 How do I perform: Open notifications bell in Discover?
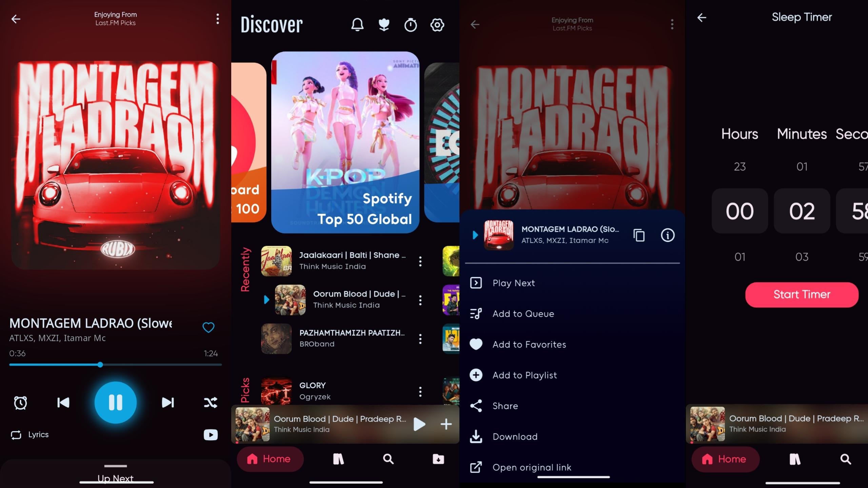pyautogui.click(x=357, y=25)
